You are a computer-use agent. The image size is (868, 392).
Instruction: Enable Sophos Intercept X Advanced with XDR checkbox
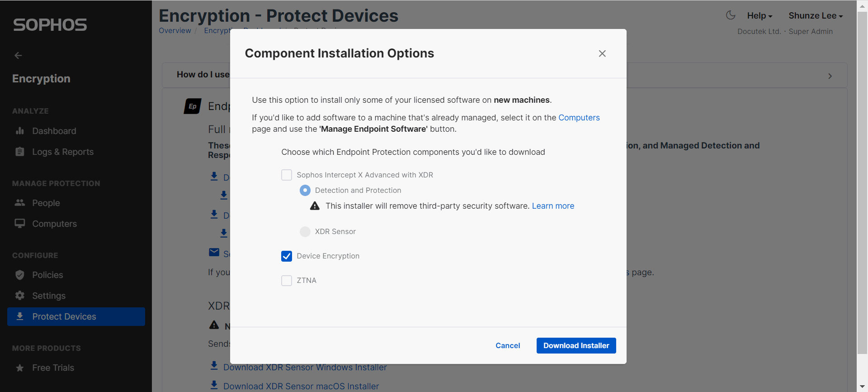click(x=287, y=175)
